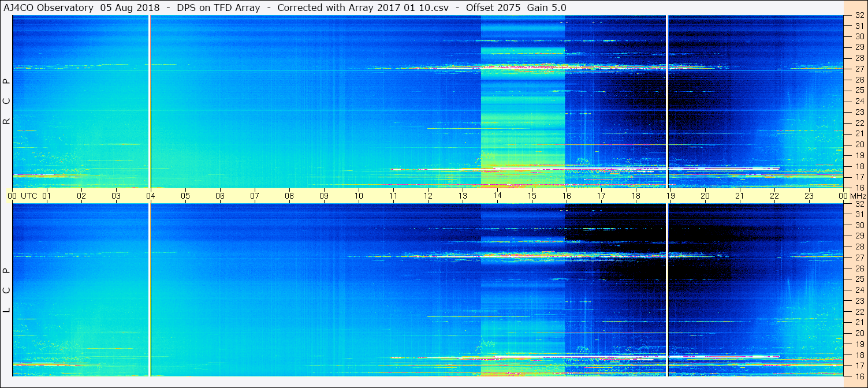Image resolution: width=868 pixels, height=388 pixels.
Task: Click the 30 MHz label of RCP panel
Action: (x=859, y=36)
